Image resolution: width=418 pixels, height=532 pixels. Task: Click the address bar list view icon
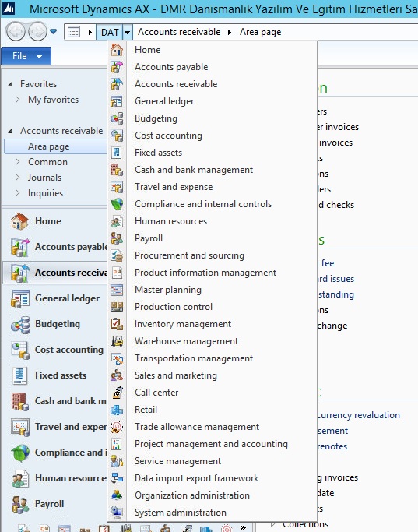click(x=74, y=32)
